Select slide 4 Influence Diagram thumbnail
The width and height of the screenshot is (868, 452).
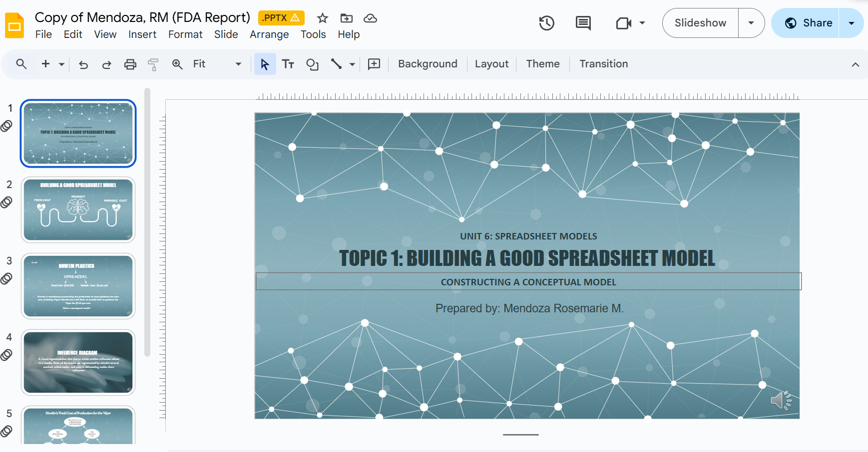pyautogui.click(x=78, y=362)
